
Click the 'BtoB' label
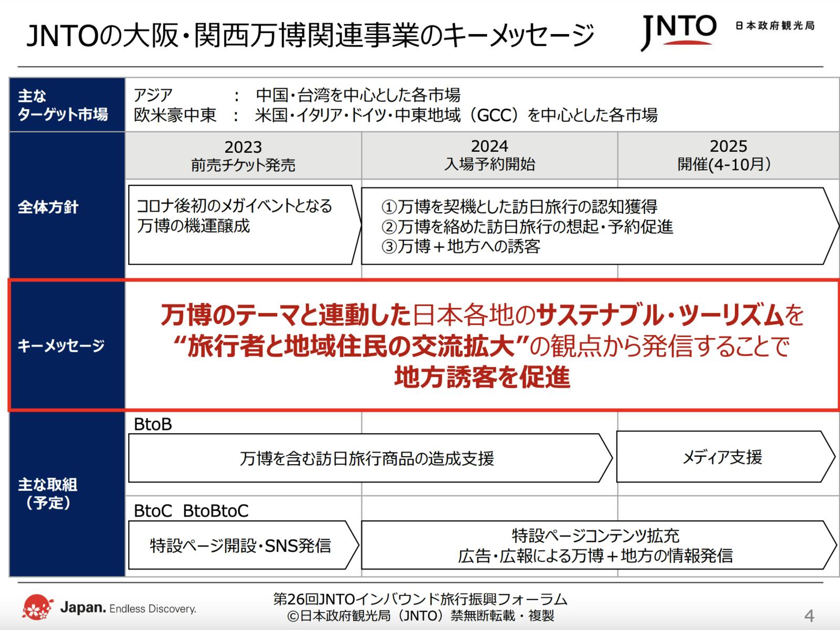coord(153,424)
